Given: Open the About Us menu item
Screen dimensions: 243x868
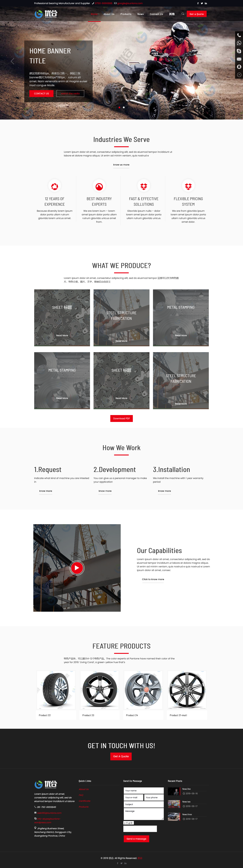Looking at the screenshot, I should (x=109, y=14).
